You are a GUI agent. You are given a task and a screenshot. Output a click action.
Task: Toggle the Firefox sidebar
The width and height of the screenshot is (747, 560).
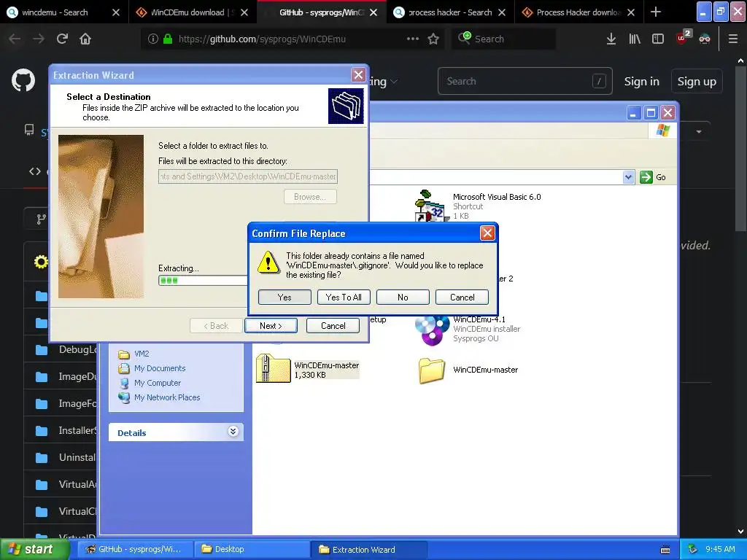coord(658,39)
